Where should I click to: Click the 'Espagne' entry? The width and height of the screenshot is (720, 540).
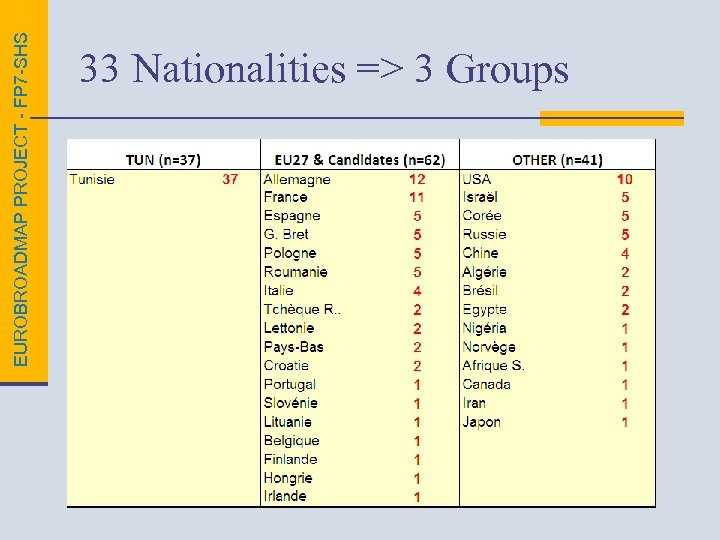tap(292, 216)
